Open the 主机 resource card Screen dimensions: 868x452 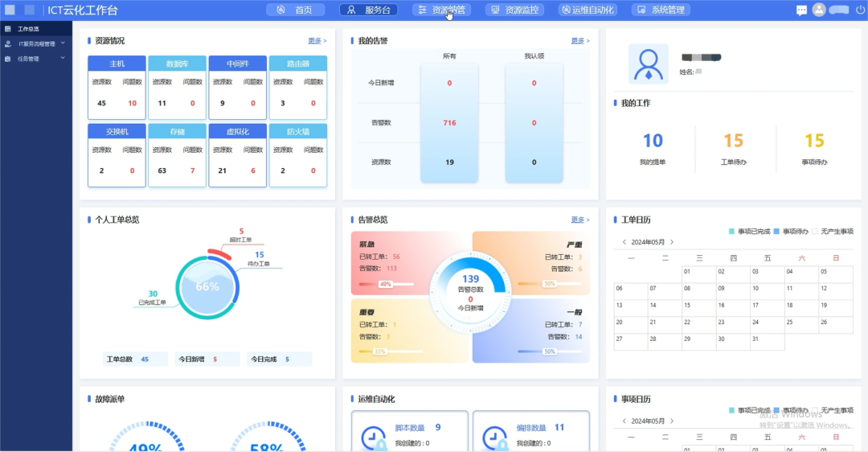pyautogui.click(x=117, y=88)
